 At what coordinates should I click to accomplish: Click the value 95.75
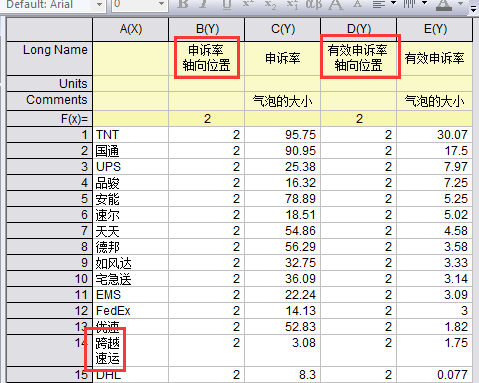pyautogui.click(x=283, y=135)
